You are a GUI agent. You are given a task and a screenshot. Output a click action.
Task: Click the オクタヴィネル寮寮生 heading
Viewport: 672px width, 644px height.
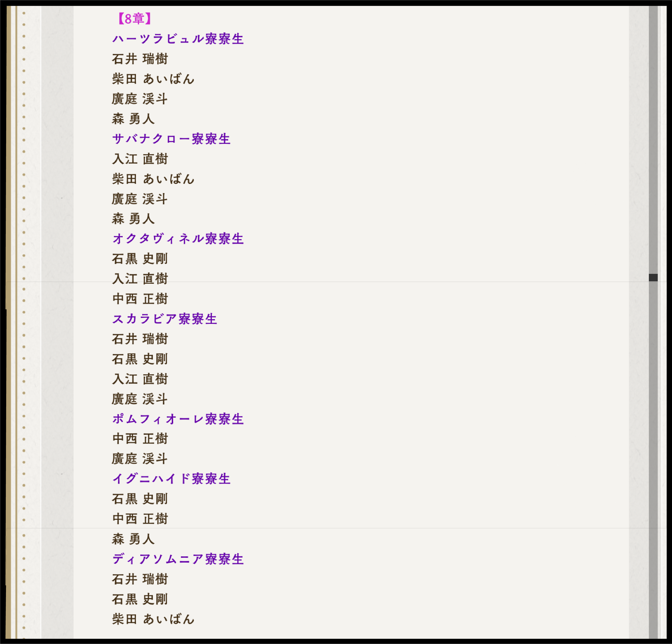coord(178,239)
